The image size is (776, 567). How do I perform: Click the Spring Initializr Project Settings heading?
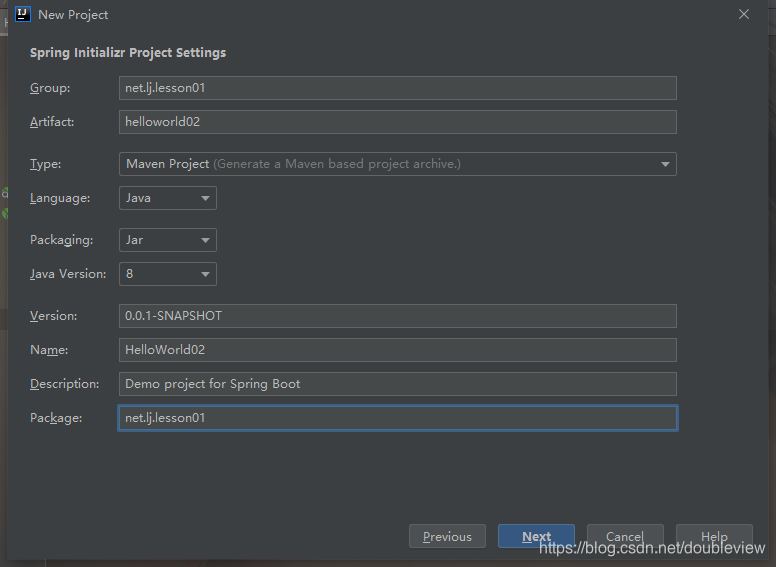tap(128, 53)
